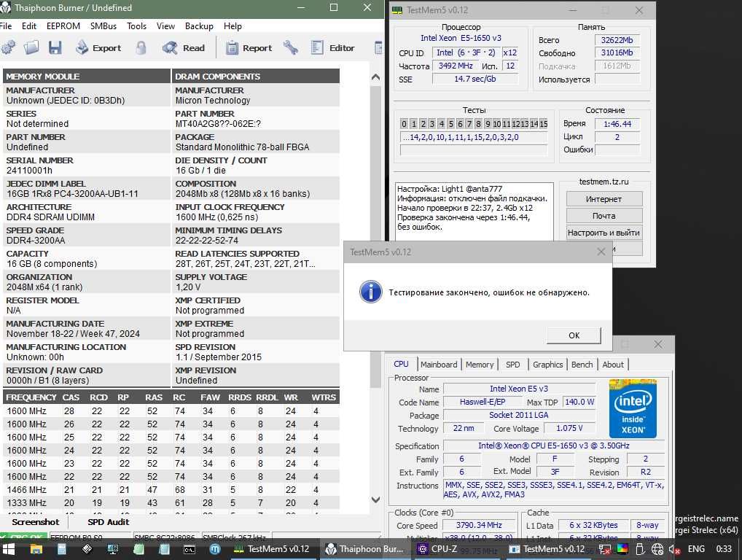
Task: Click part number MT40A2G8??-062E:? text
Action: [x=218, y=123]
